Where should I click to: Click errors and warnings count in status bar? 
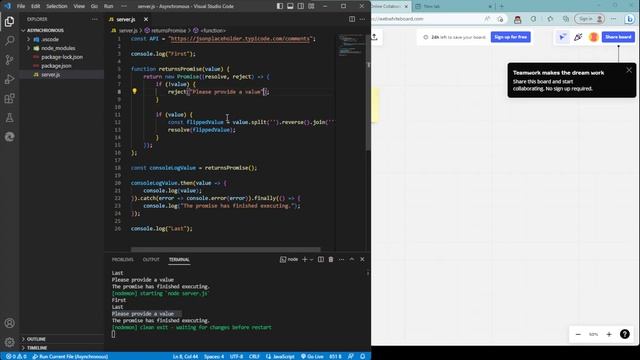click(16, 356)
